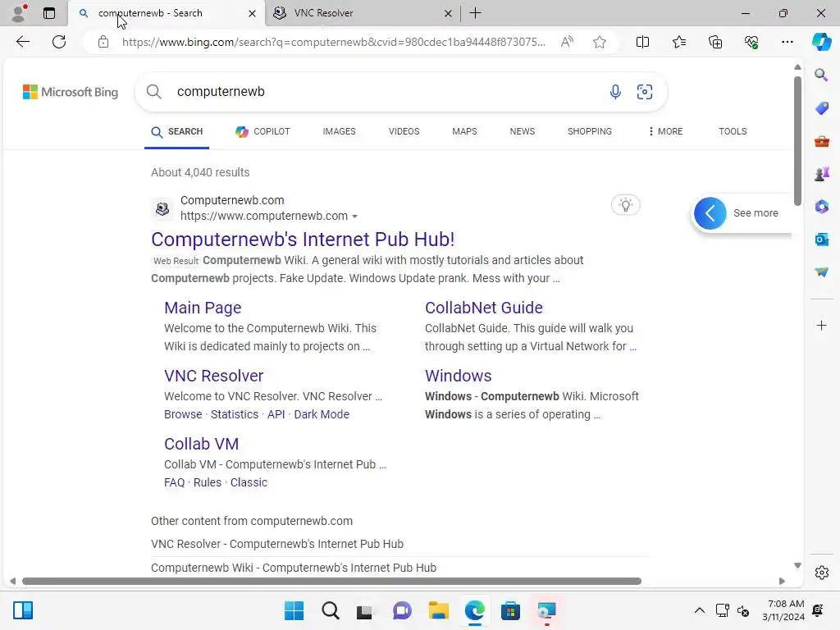Open the Windows sitelink
Image resolution: width=840 pixels, height=630 pixels.
coord(458,376)
